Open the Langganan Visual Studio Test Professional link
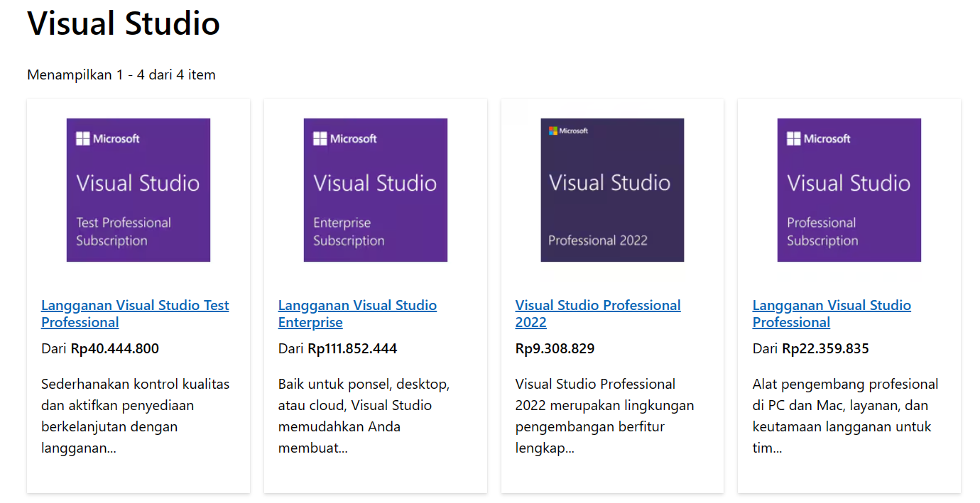This screenshot has height=503, width=980. tap(135, 314)
